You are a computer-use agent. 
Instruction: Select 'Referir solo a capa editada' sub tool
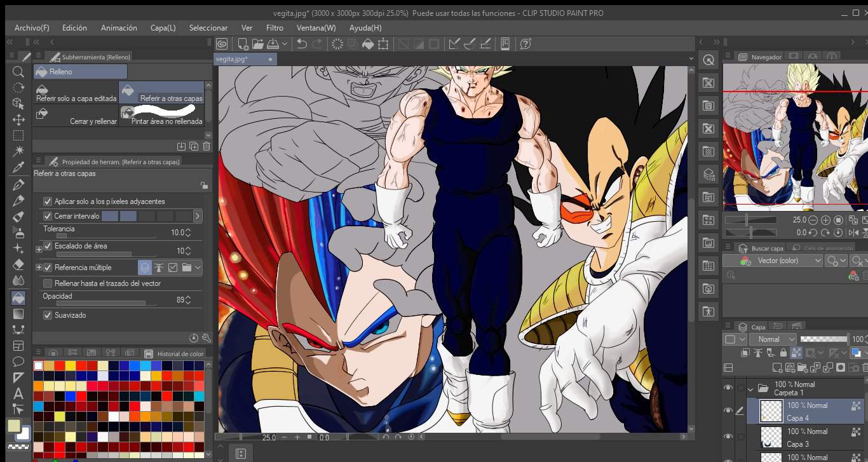[76, 93]
